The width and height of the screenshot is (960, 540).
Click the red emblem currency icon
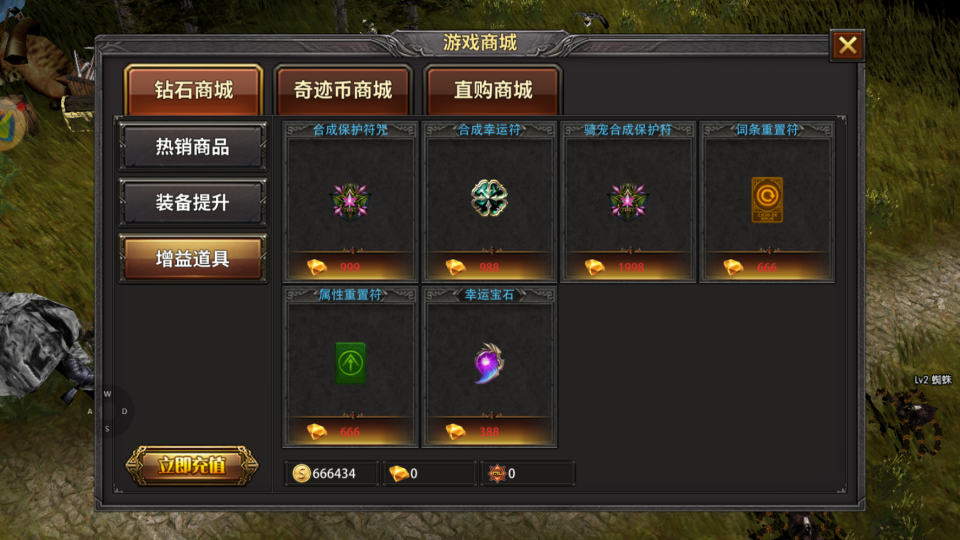click(497, 473)
